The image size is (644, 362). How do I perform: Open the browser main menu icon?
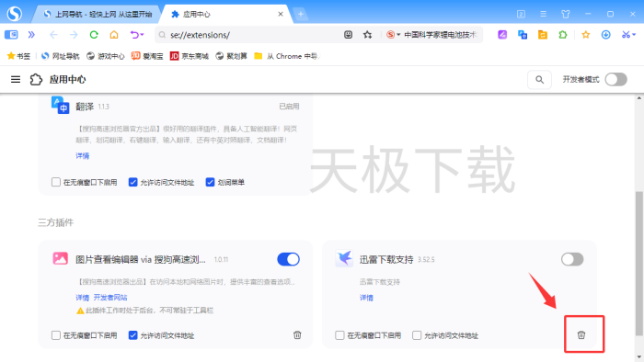click(543, 14)
